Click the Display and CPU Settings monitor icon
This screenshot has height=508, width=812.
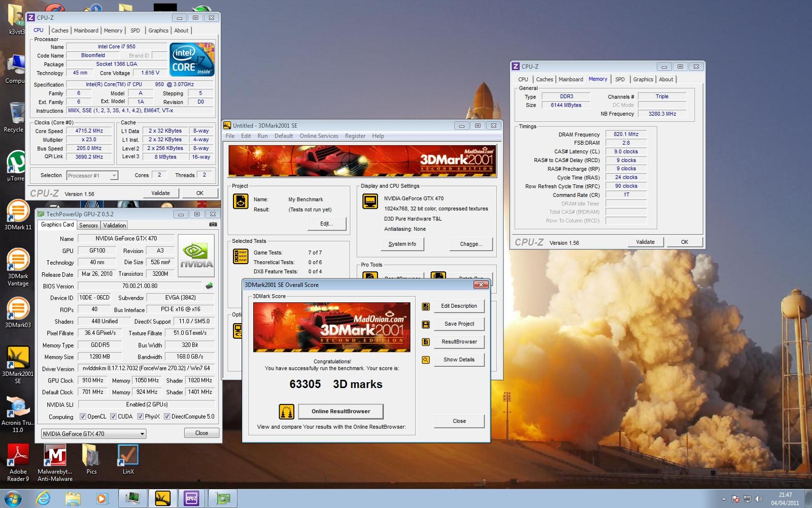click(370, 201)
